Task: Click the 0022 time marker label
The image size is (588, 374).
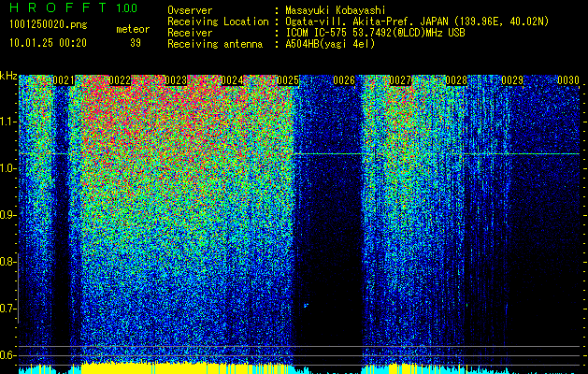Action: coord(120,80)
